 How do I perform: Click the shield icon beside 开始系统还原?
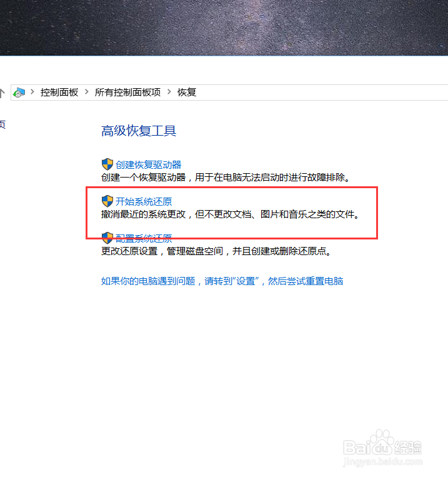tap(107, 201)
